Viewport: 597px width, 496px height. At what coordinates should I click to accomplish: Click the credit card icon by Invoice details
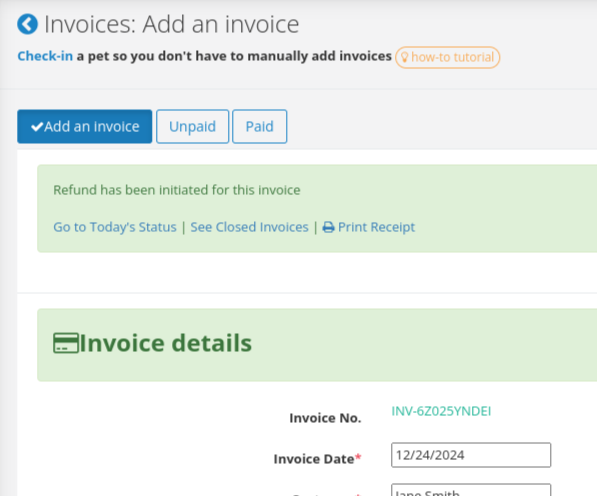click(x=66, y=343)
